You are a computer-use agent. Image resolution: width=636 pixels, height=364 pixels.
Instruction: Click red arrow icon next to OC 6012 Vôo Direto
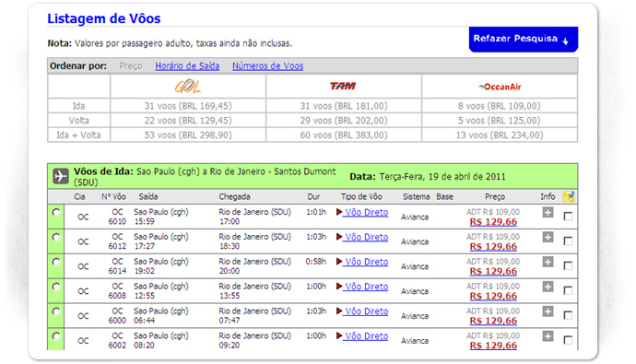(339, 237)
